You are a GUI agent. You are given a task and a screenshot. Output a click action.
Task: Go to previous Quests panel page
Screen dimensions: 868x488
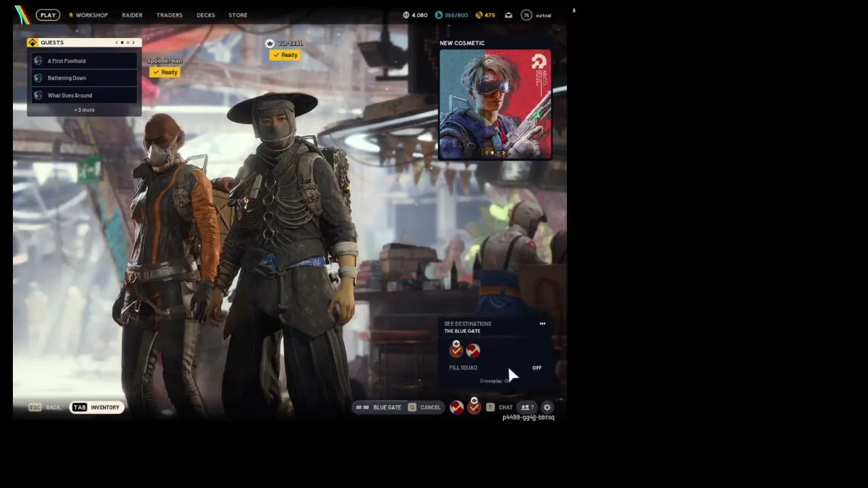click(x=117, y=43)
